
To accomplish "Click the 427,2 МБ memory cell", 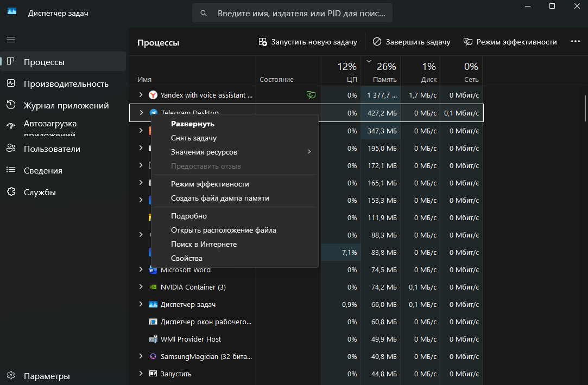I will coord(381,113).
